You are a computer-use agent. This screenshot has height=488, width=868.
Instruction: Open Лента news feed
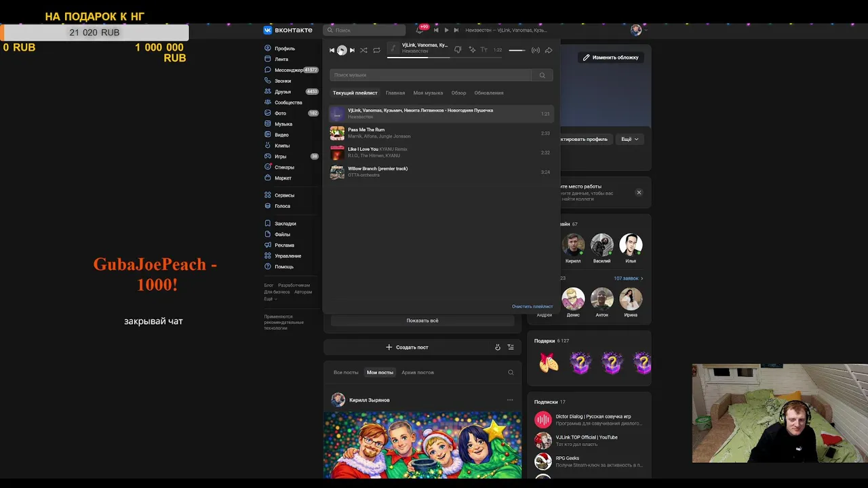click(x=277, y=60)
